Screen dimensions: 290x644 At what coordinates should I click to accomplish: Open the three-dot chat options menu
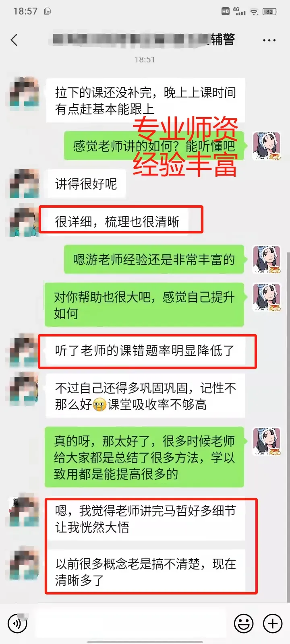click(269, 40)
